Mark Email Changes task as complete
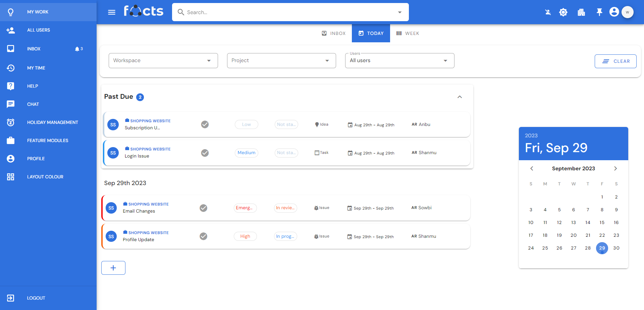Screen dimensions: 644x310 point(203,208)
